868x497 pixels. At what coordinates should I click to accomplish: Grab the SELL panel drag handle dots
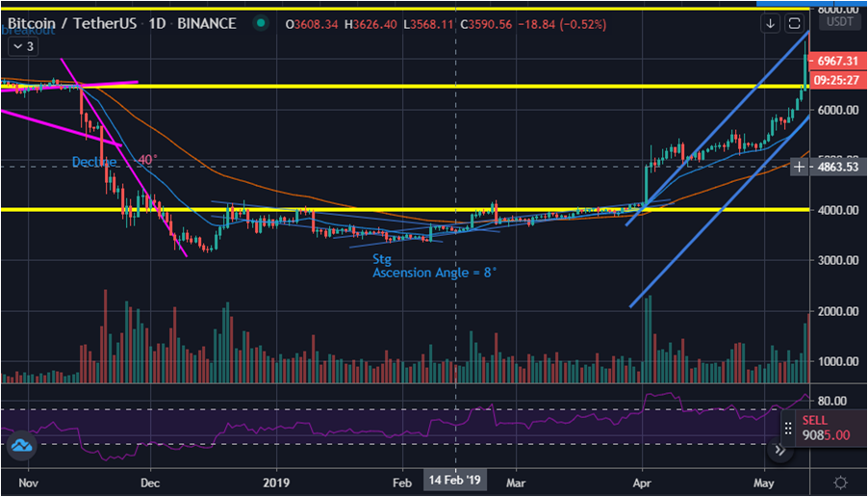[788, 429]
